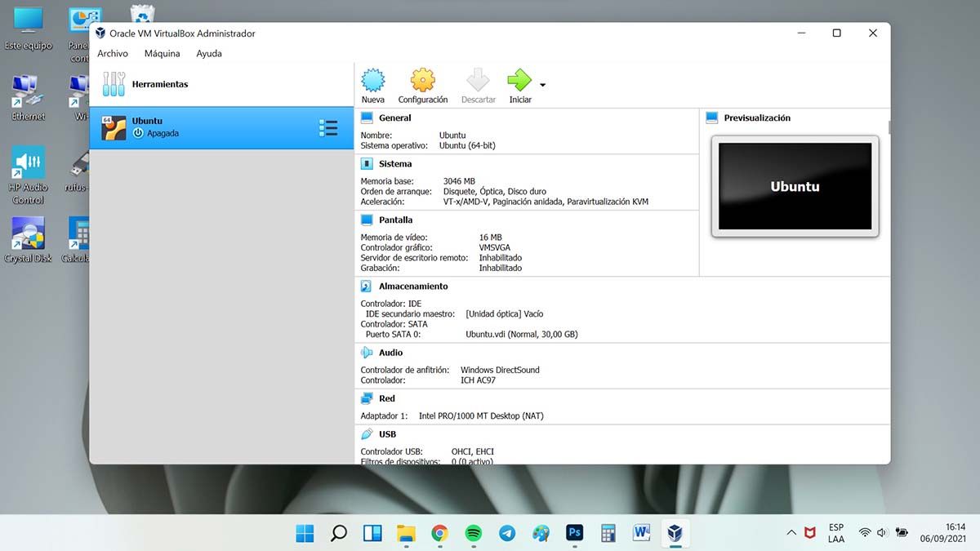This screenshot has height=551, width=980.
Task: Click the Almacenamiento section header
Action: coord(412,287)
